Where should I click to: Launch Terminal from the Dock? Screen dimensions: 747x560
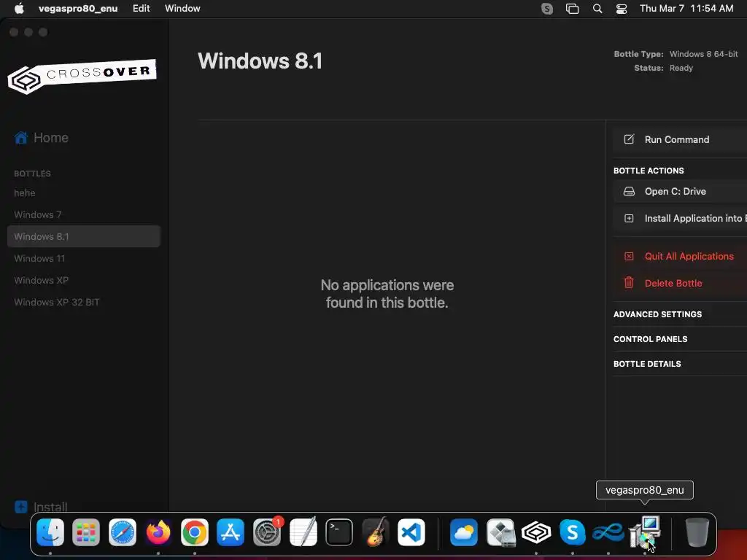(x=339, y=532)
